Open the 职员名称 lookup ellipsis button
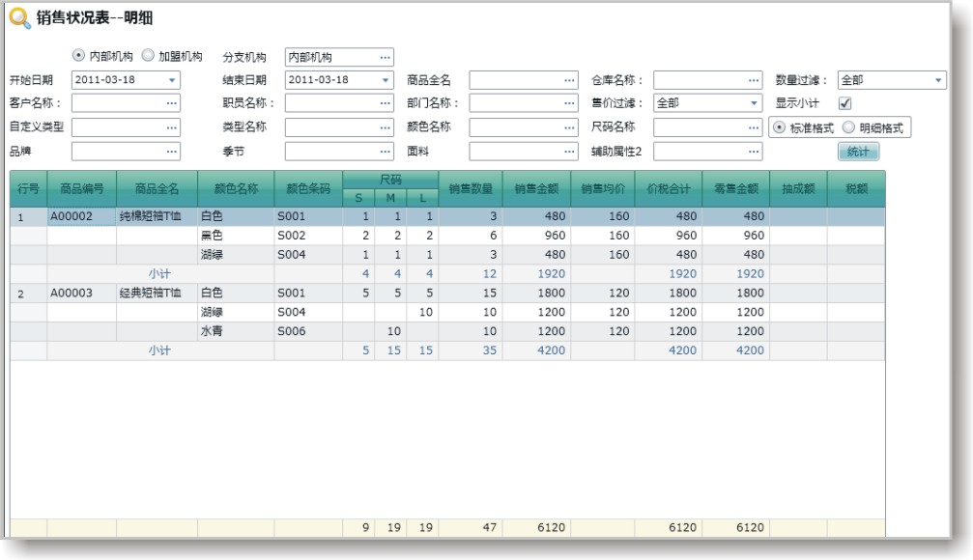The height and width of the screenshot is (560, 973). (x=386, y=102)
